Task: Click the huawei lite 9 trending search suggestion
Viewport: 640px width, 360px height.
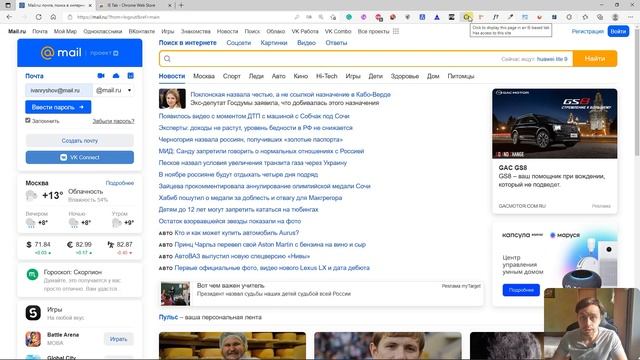Action: tap(552, 59)
